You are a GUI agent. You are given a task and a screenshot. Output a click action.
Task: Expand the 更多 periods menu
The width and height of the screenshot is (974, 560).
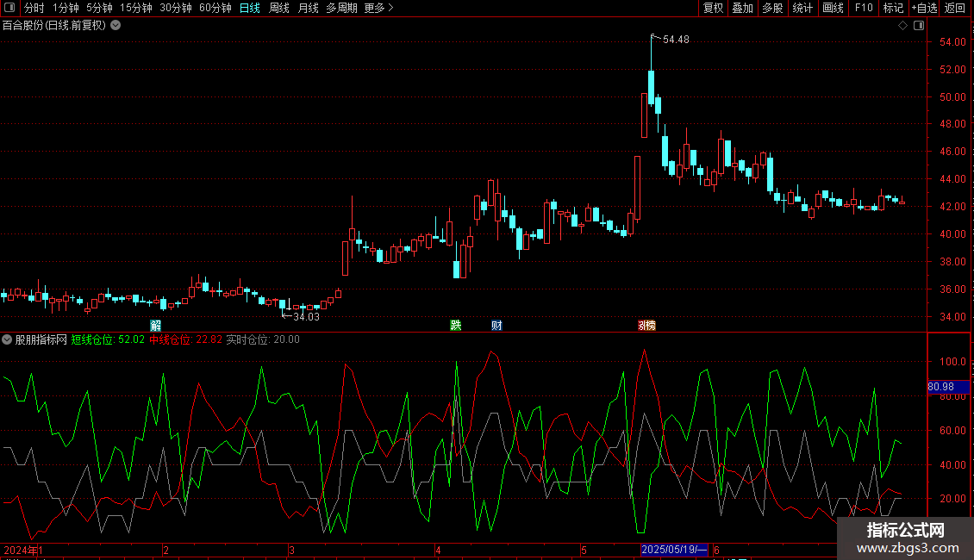(x=378, y=8)
